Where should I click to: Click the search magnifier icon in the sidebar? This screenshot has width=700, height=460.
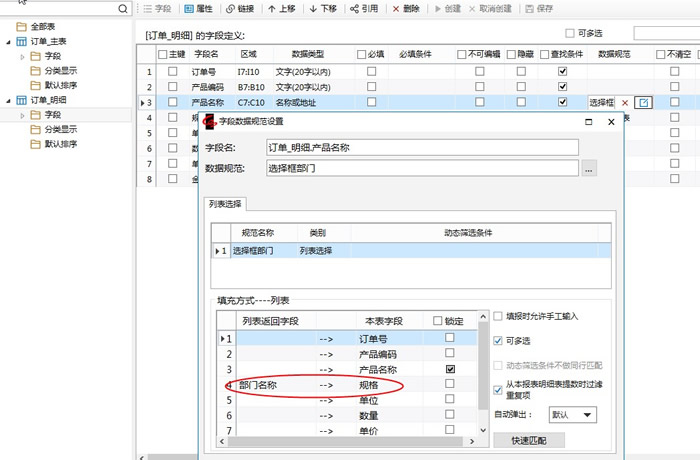[123, 9]
